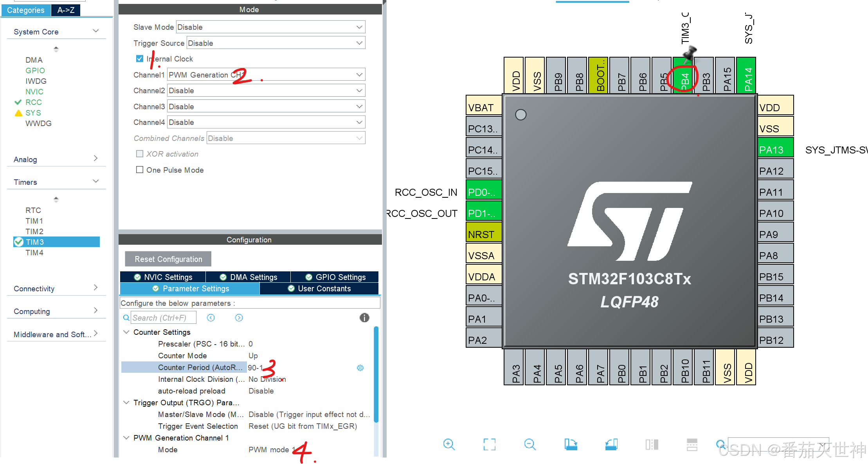This screenshot has width=868, height=464.
Task: Switch to the GPIO Settings tab
Action: 335,277
